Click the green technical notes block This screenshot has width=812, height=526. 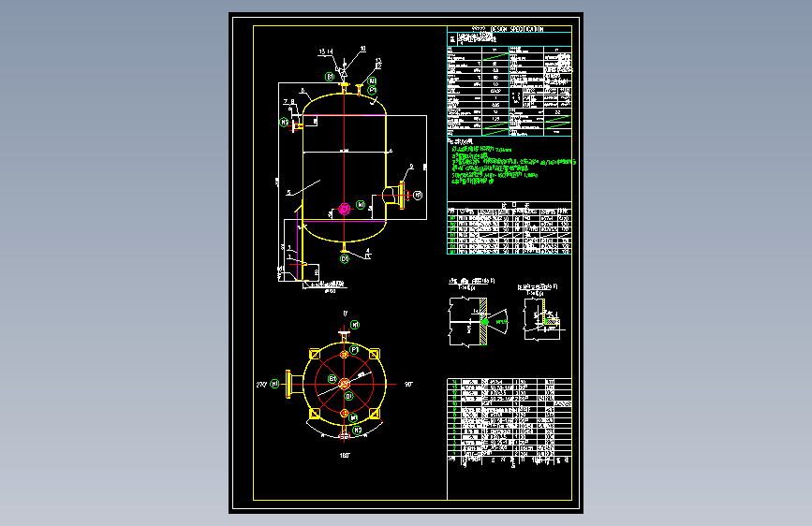[x=513, y=165]
